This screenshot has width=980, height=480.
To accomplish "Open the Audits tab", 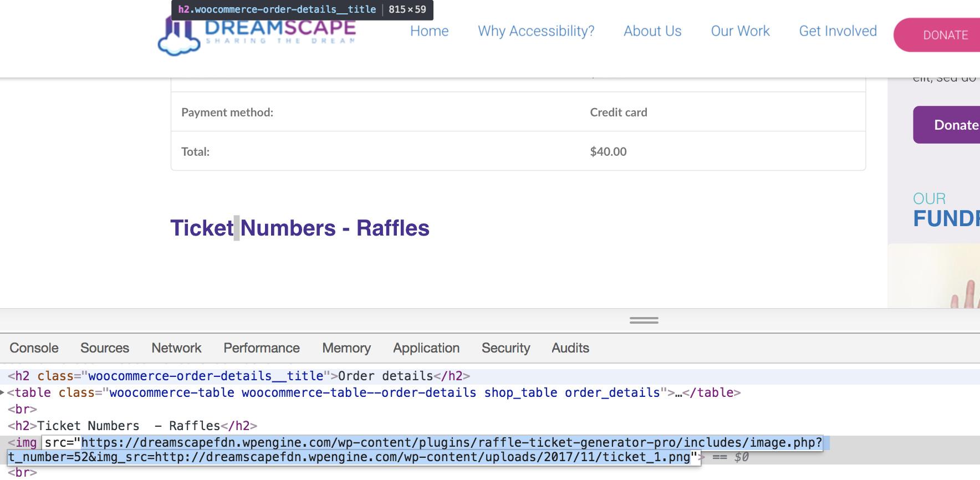I will click(570, 348).
